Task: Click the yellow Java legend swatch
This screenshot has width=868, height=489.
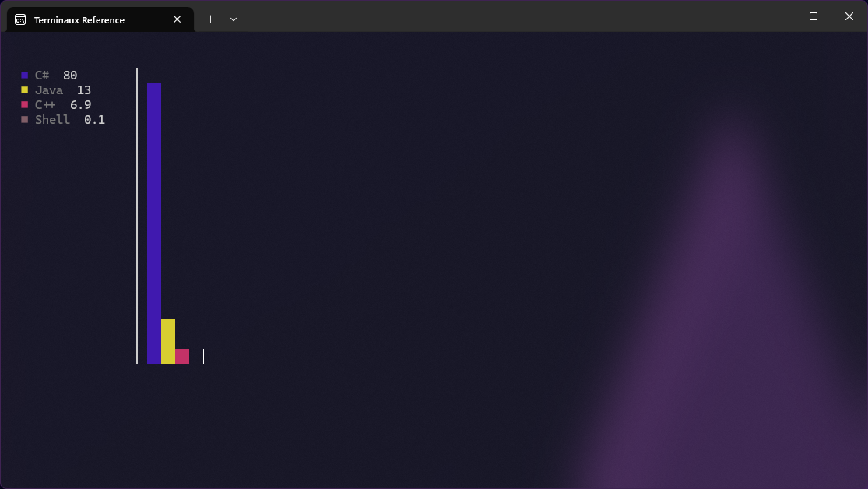Action: pos(25,90)
